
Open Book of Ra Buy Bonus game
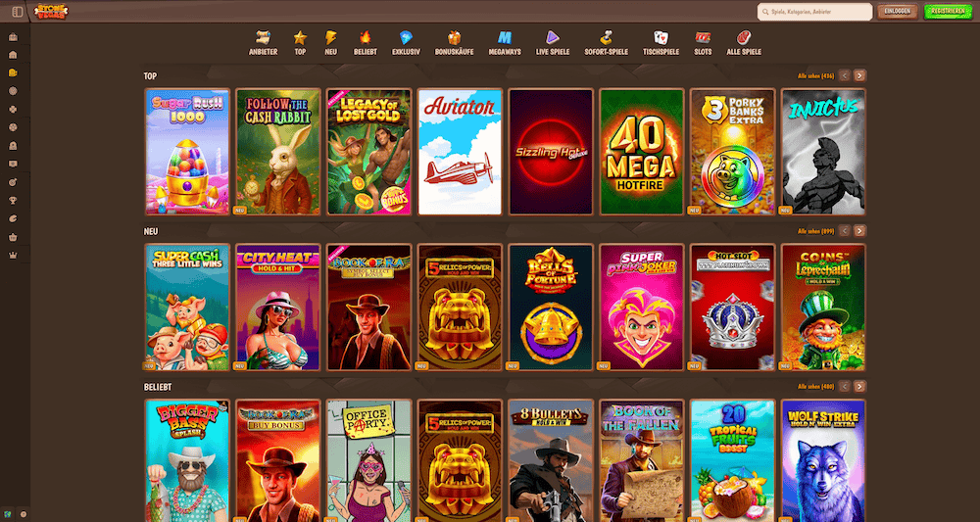(278, 461)
